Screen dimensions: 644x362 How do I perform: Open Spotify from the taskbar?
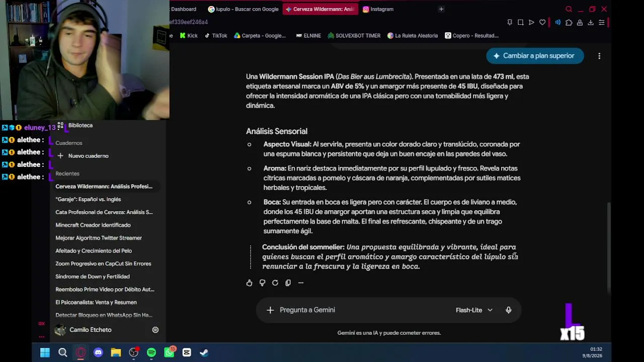[151, 352]
